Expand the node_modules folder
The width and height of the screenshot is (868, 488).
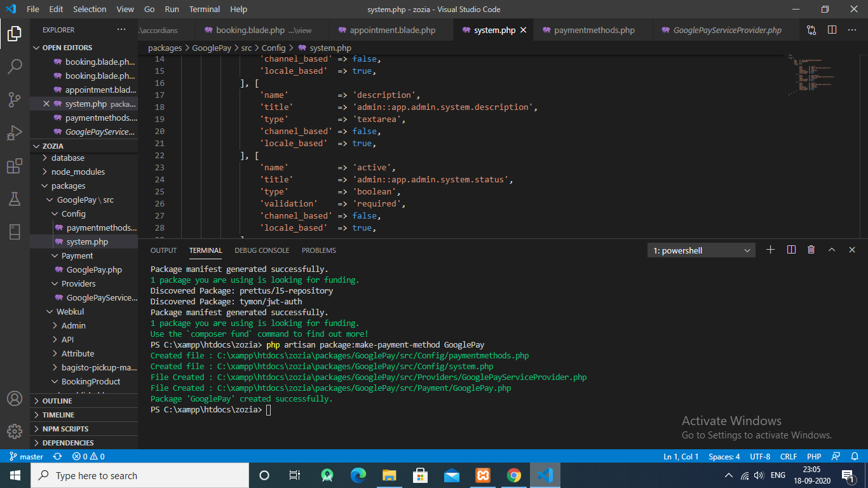point(84,172)
